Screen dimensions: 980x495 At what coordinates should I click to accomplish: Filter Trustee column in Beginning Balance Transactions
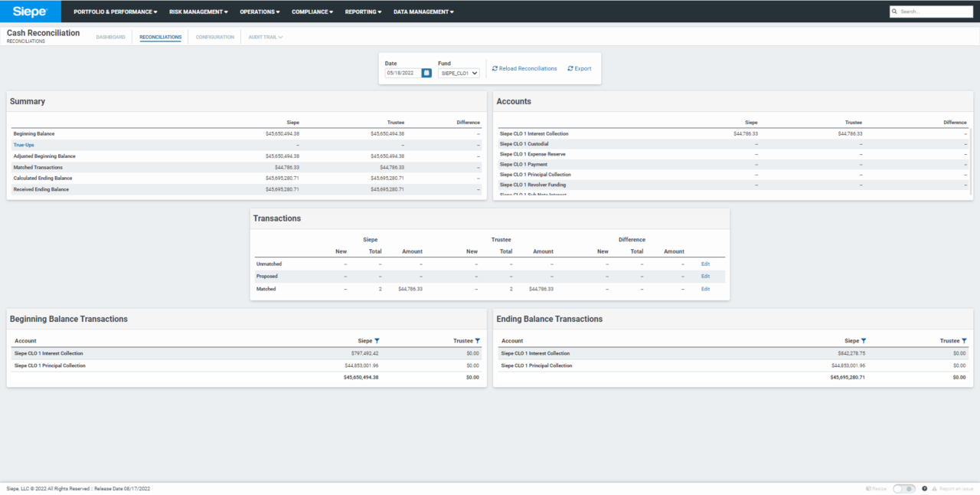tap(477, 340)
